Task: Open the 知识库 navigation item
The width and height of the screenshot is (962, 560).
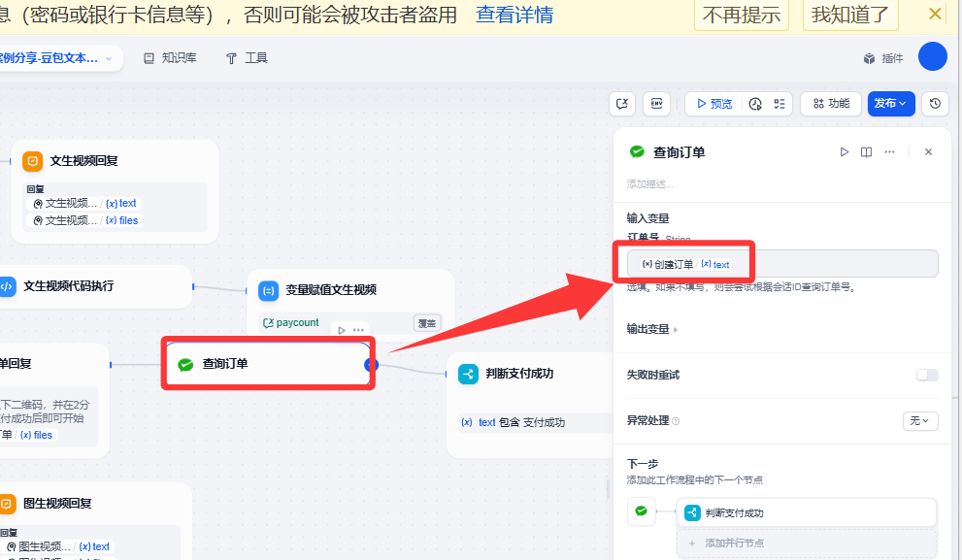Action: pos(170,58)
